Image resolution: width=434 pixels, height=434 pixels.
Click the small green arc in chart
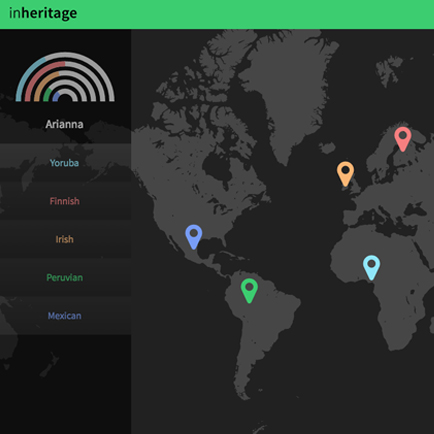point(46,95)
